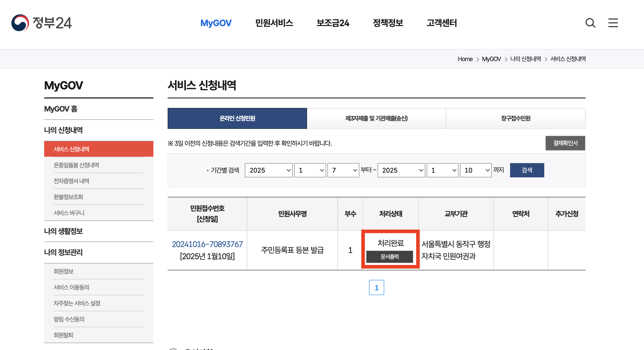Image resolution: width=644 pixels, height=350 pixels.
Task: Expand the start day dropdown showing 7
Action: [343, 170]
